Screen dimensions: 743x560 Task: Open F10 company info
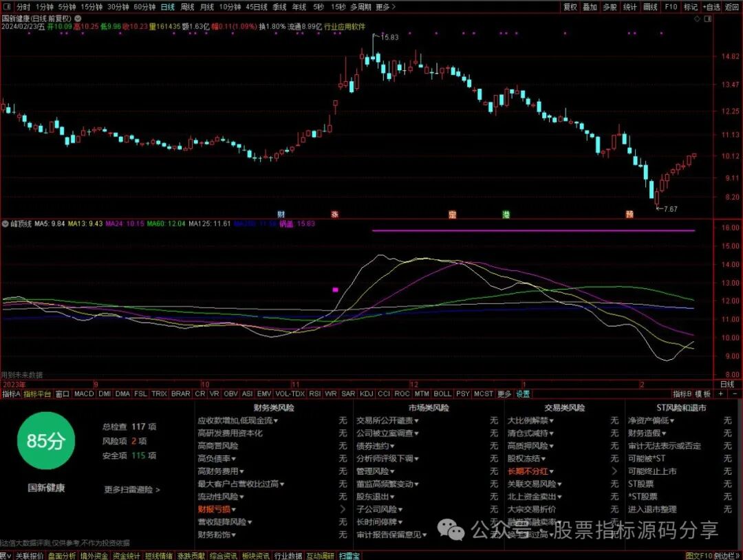pyautogui.click(x=671, y=7)
